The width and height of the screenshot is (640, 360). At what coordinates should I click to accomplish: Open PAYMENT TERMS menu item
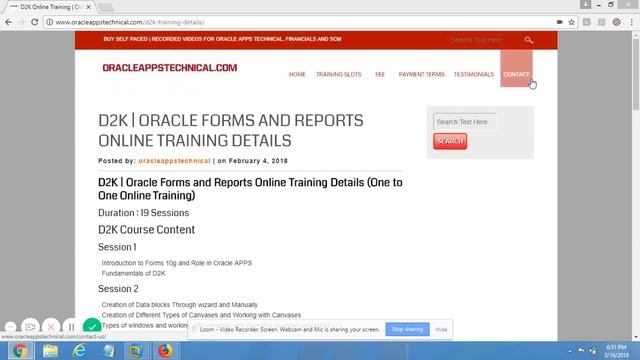click(x=422, y=74)
